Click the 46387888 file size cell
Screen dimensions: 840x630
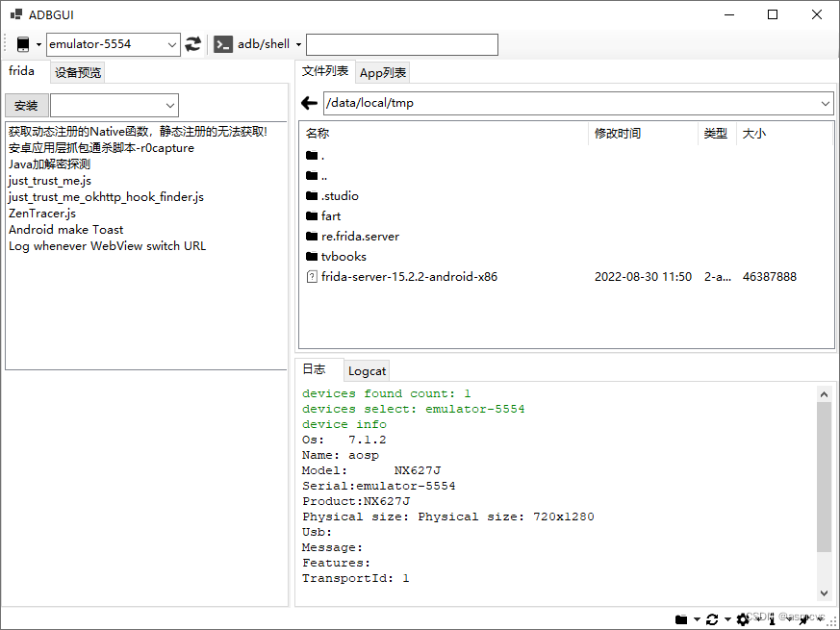click(x=770, y=277)
